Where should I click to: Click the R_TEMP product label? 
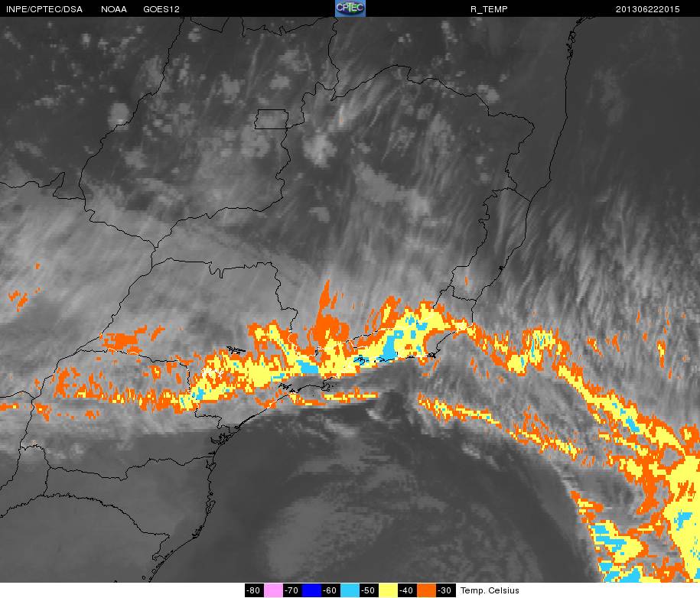[489, 9]
